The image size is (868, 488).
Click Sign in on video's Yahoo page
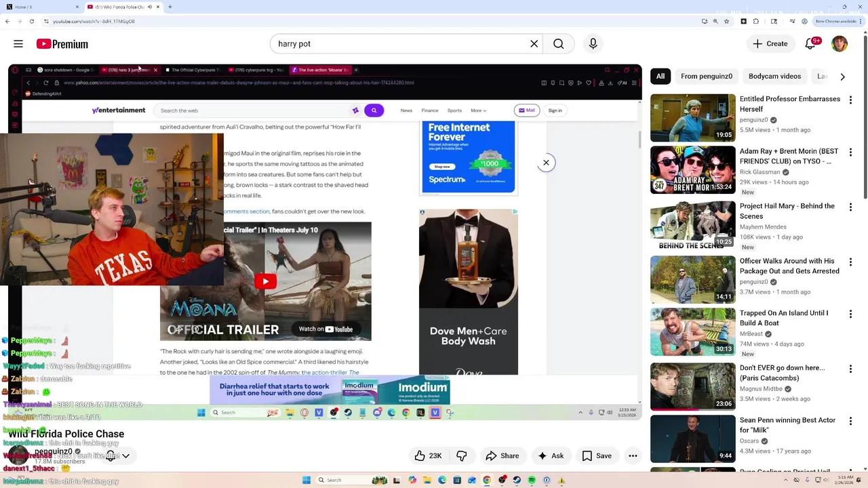coord(555,110)
